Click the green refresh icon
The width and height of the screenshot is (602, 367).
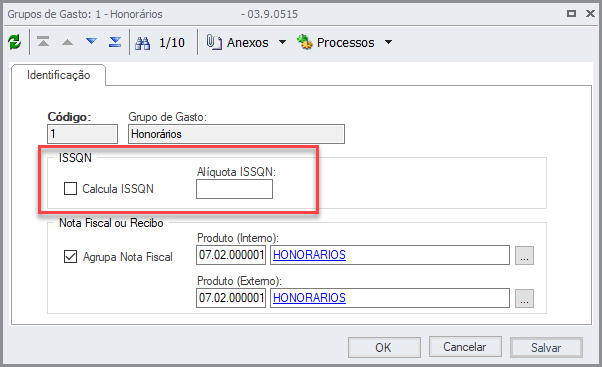15,42
